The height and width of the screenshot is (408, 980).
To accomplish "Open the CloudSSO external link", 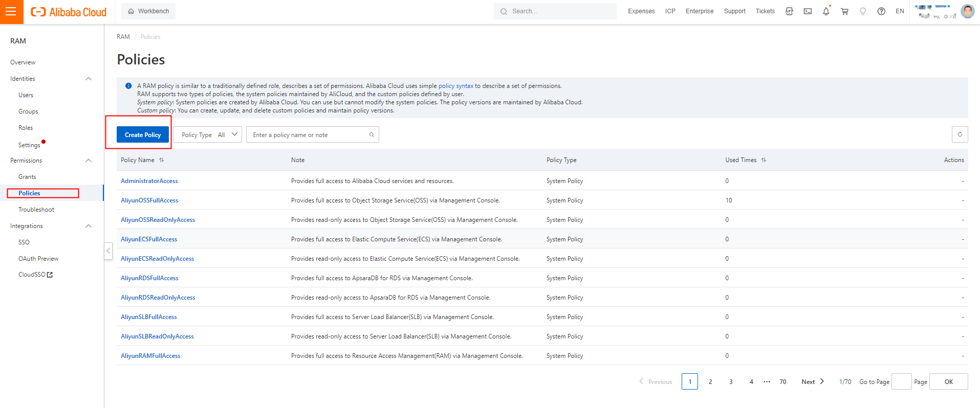I will (35, 275).
